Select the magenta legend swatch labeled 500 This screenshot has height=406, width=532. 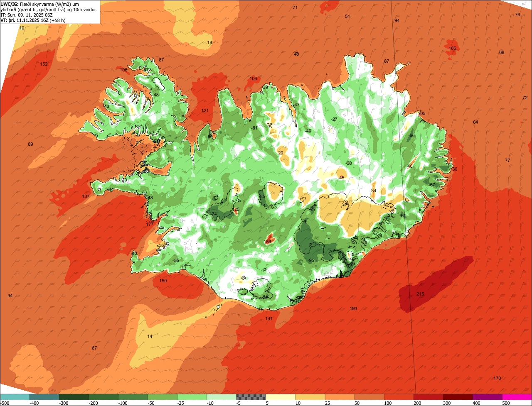(x=517, y=397)
